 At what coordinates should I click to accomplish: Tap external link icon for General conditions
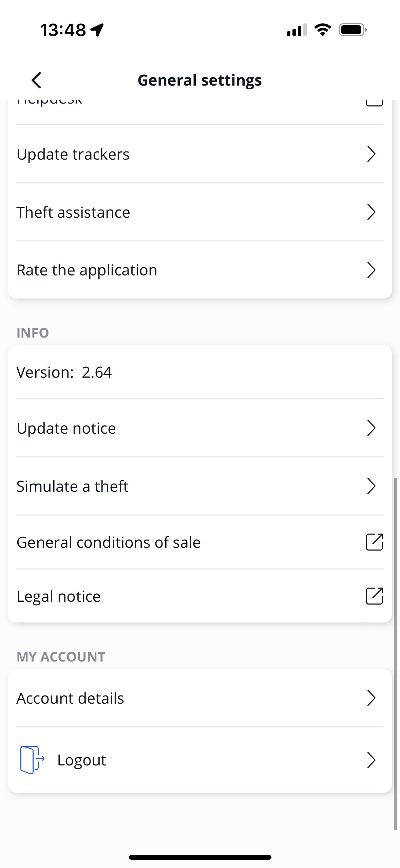tap(374, 542)
